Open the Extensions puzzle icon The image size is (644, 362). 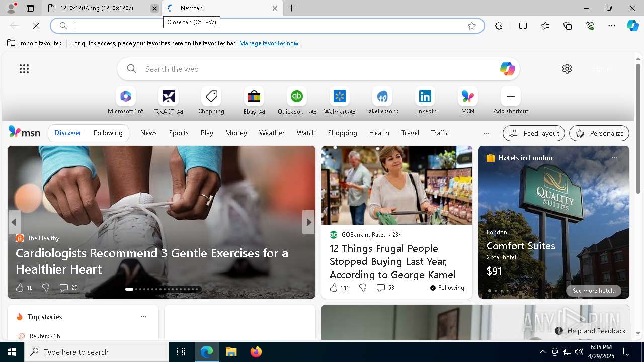pos(499,26)
